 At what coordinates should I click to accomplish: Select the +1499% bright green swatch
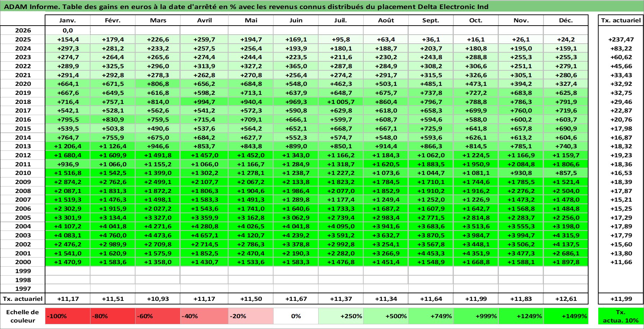click(x=566, y=316)
